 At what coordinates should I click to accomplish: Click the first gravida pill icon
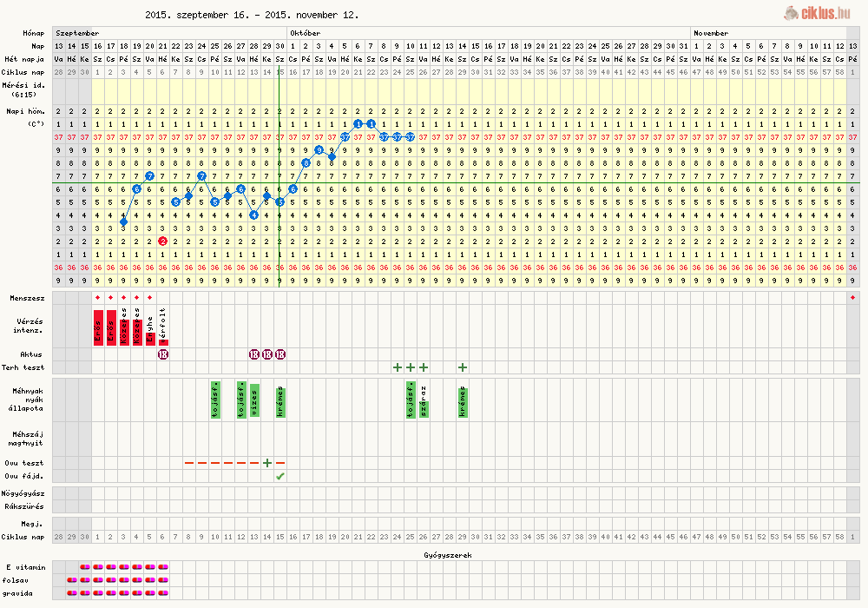pyautogui.click(x=85, y=592)
